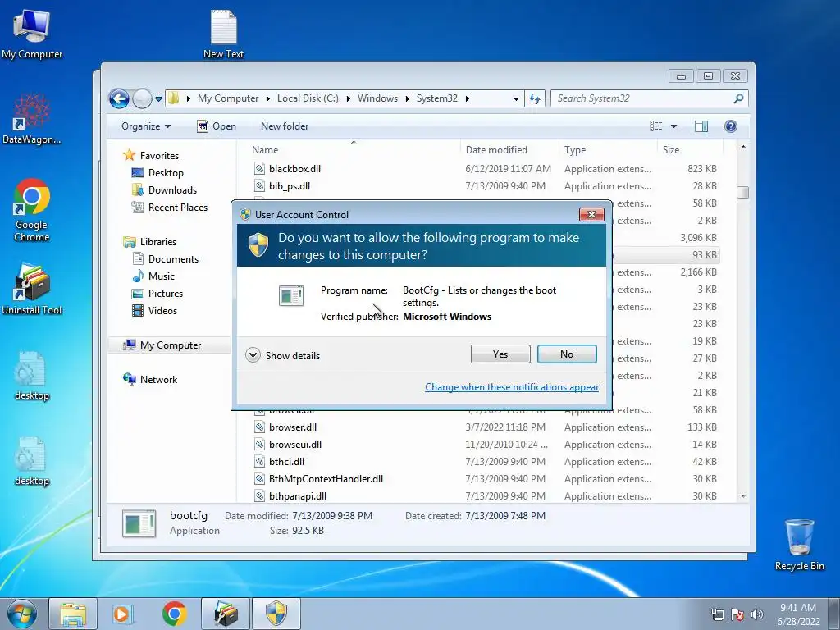840x630 pixels.
Task: Select Videos library
Action: 154,311
